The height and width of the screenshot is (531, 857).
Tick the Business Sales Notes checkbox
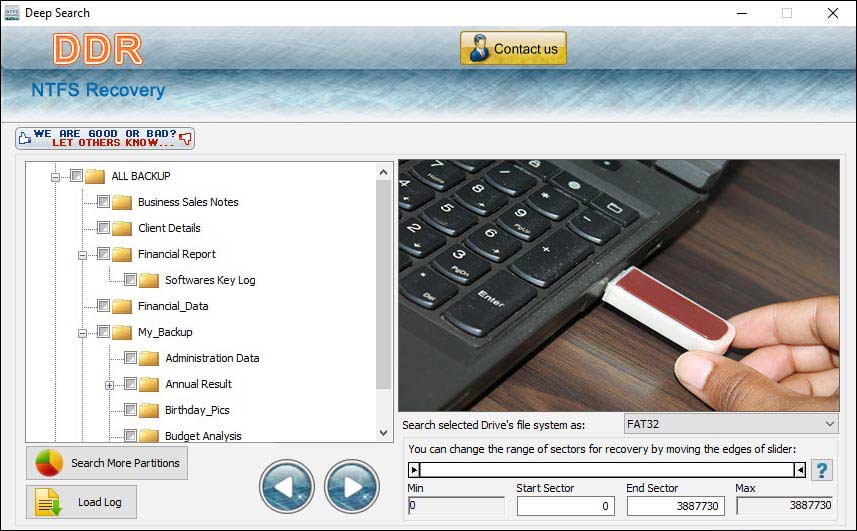click(x=103, y=202)
